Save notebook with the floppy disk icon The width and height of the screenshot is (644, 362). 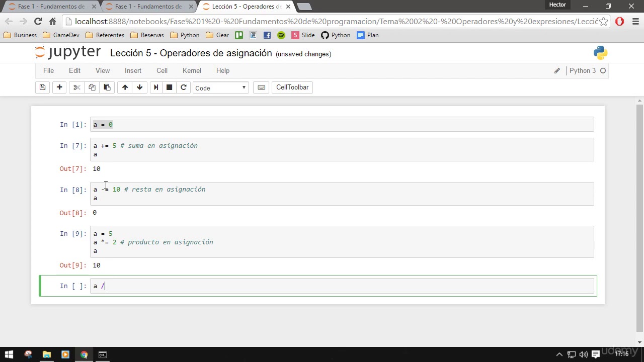(x=42, y=87)
